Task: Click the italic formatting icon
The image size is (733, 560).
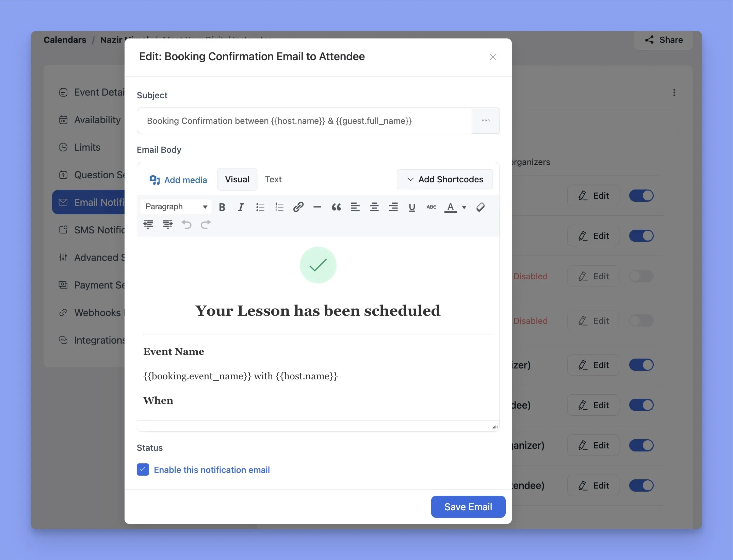Action: click(x=241, y=207)
